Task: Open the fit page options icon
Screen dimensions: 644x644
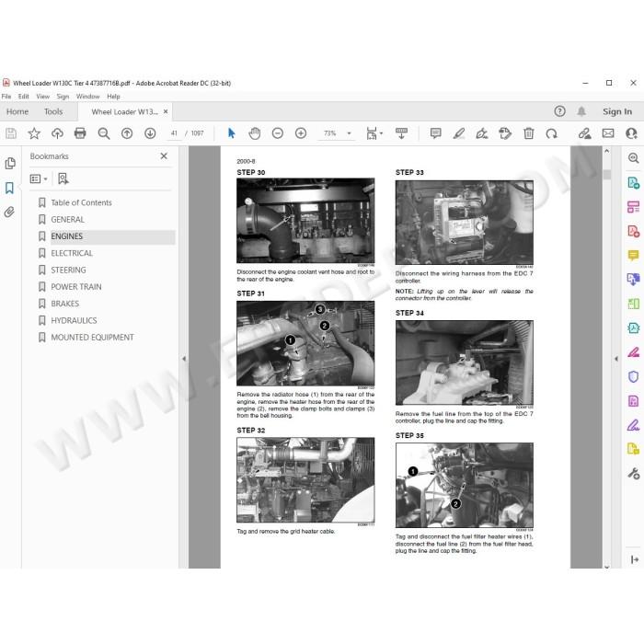Action: [374, 133]
